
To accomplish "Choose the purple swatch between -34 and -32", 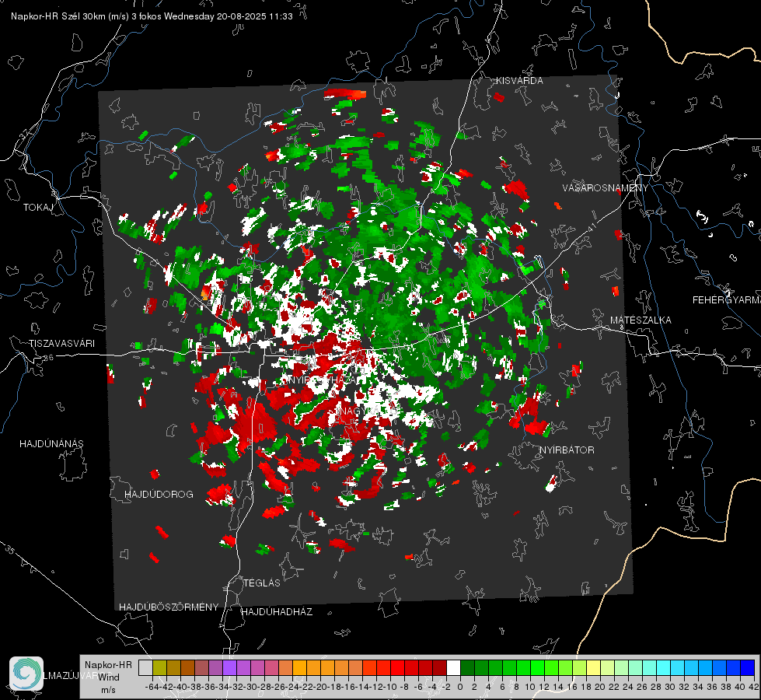I will (229, 667).
